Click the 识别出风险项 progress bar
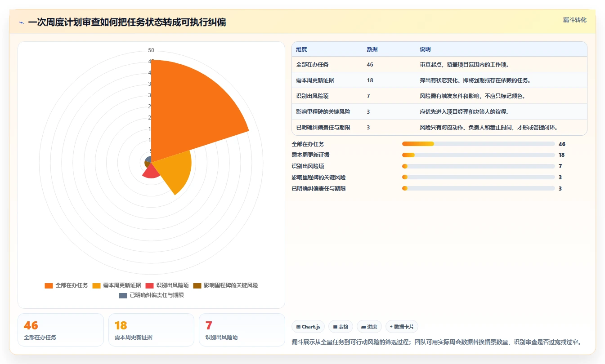 tap(478, 166)
